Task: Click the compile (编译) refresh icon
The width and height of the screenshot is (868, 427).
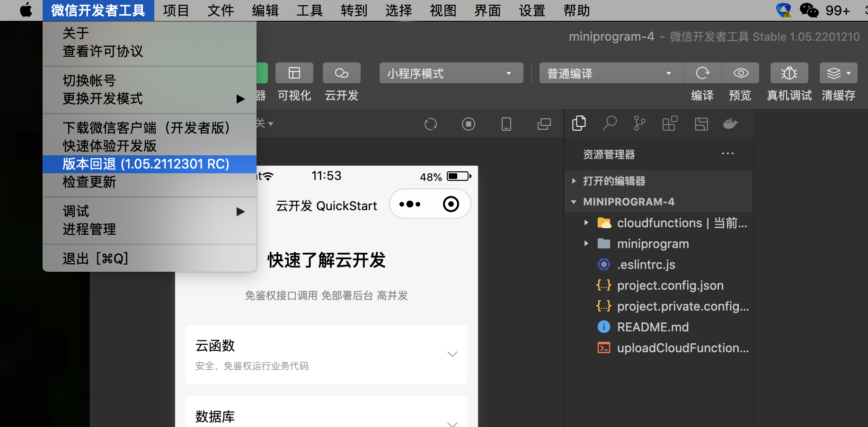Action: 703,73
